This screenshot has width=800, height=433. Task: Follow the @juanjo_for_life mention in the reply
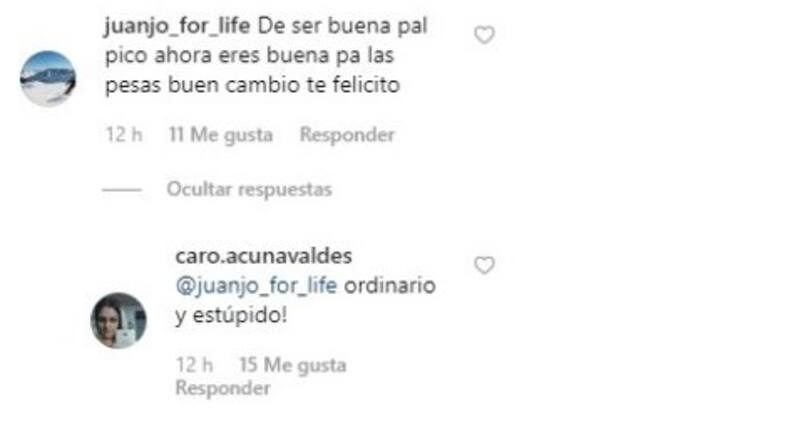tap(256, 286)
